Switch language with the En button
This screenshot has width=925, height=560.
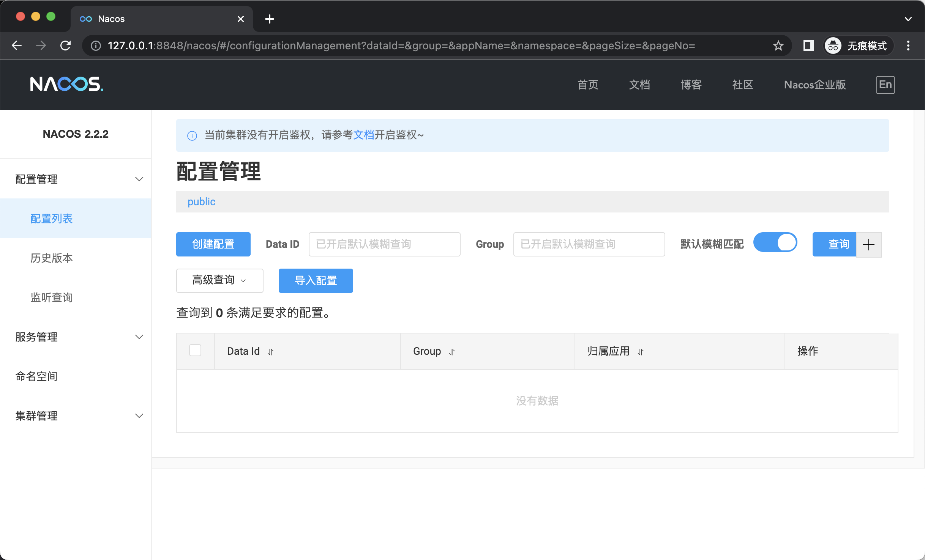coord(885,85)
